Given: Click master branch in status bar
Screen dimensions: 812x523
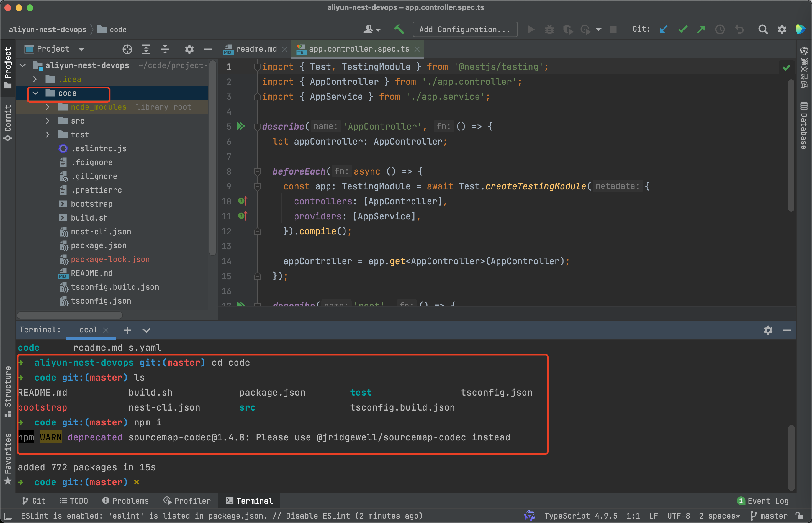Looking at the screenshot, I should pos(768,516).
